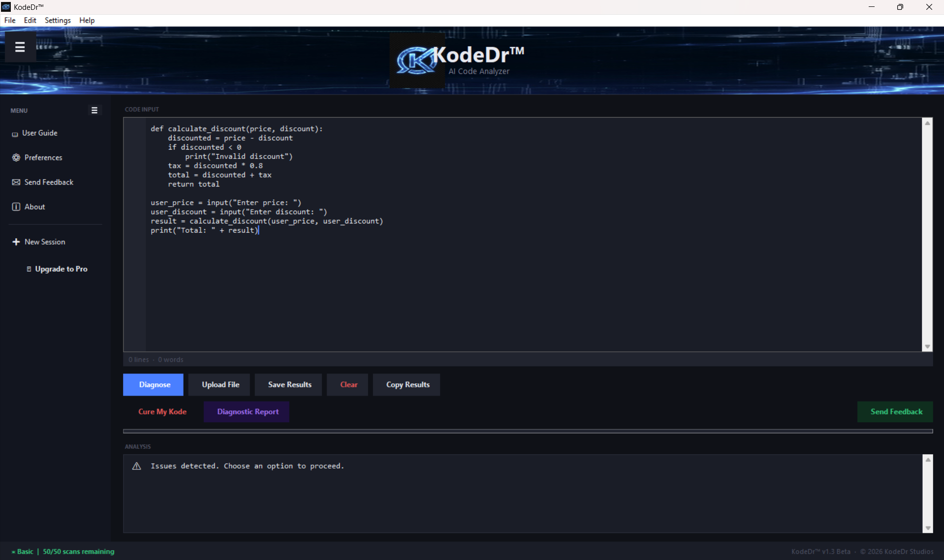Open Preferences from sidebar

37,157
